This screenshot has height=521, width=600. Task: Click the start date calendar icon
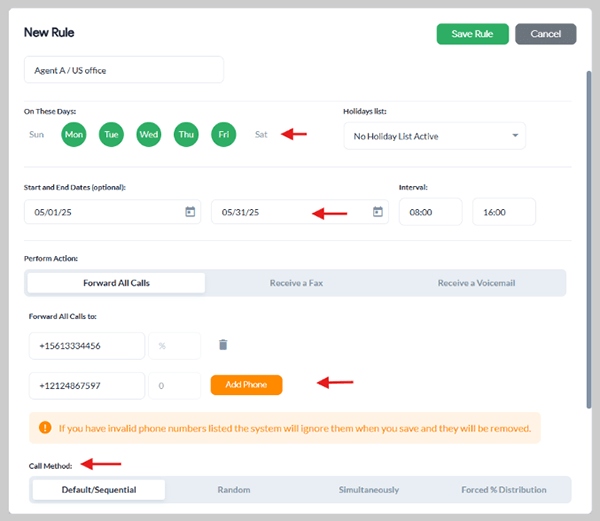[190, 212]
